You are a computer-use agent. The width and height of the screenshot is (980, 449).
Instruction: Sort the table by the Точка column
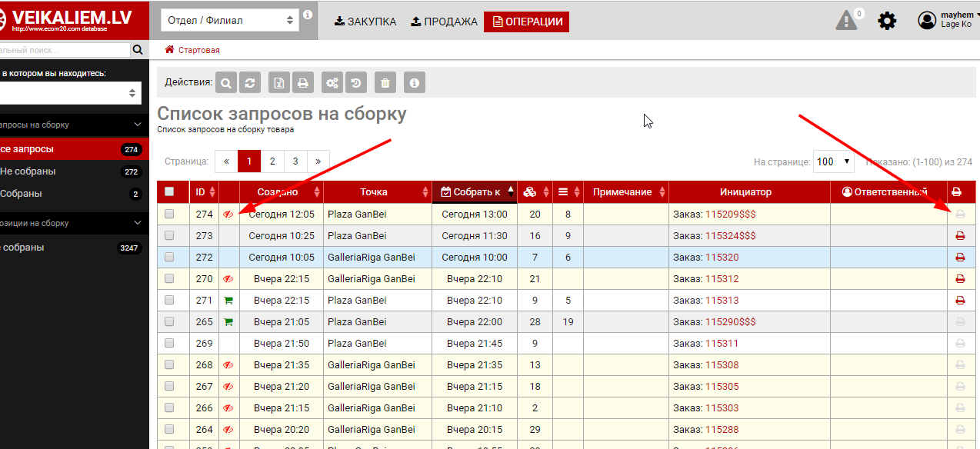tap(374, 192)
